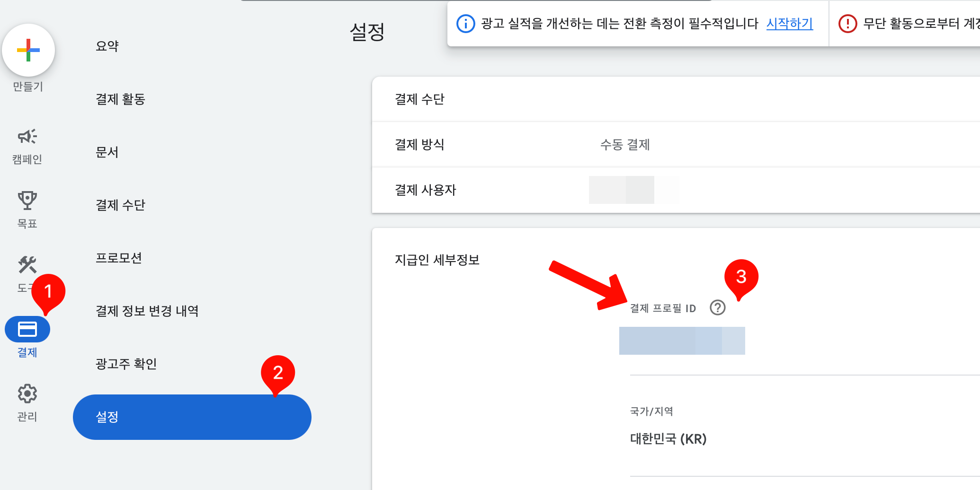Click the blurred payment profile ID value
Screen dimensions: 980x490
[682, 341]
